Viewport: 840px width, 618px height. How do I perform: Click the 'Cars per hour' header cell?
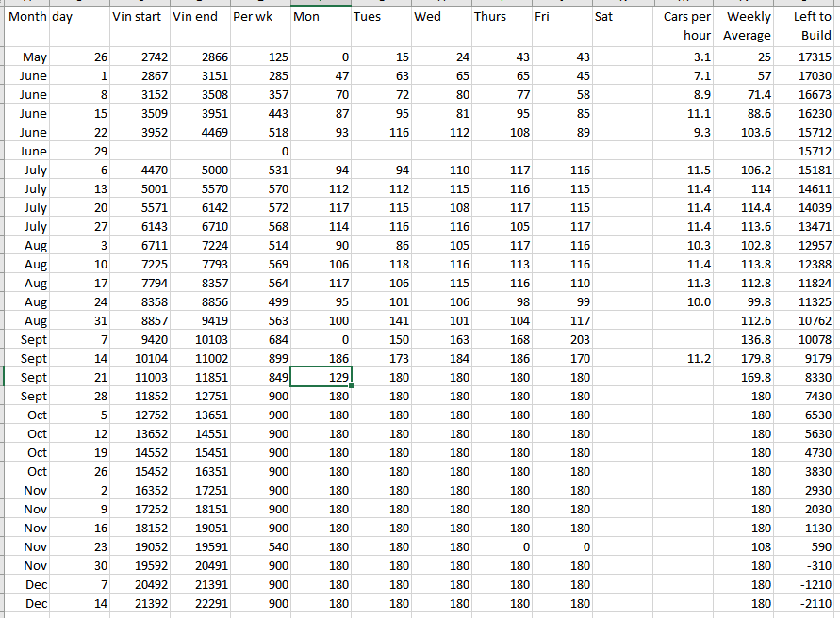pyautogui.click(x=683, y=26)
